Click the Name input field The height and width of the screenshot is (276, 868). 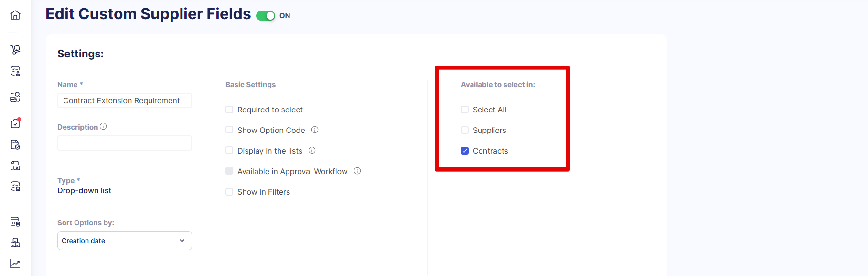tap(125, 100)
